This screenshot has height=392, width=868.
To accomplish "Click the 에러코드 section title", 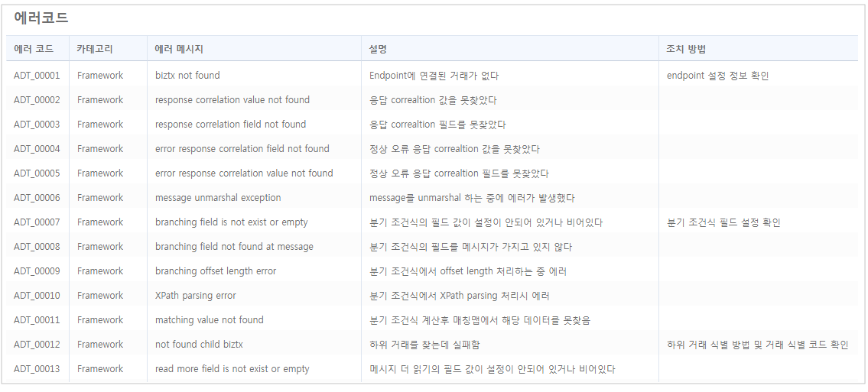I will [x=41, y=18].
